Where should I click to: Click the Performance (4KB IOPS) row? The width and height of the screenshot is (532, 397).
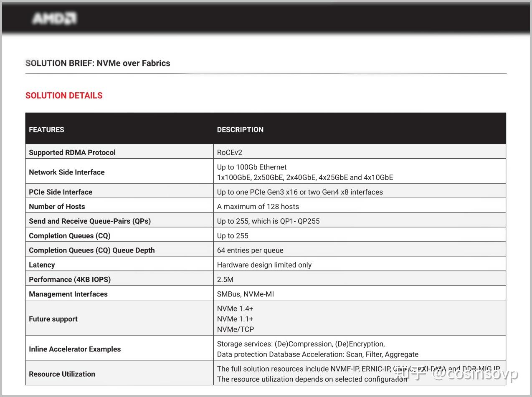(x=70, y=279)
